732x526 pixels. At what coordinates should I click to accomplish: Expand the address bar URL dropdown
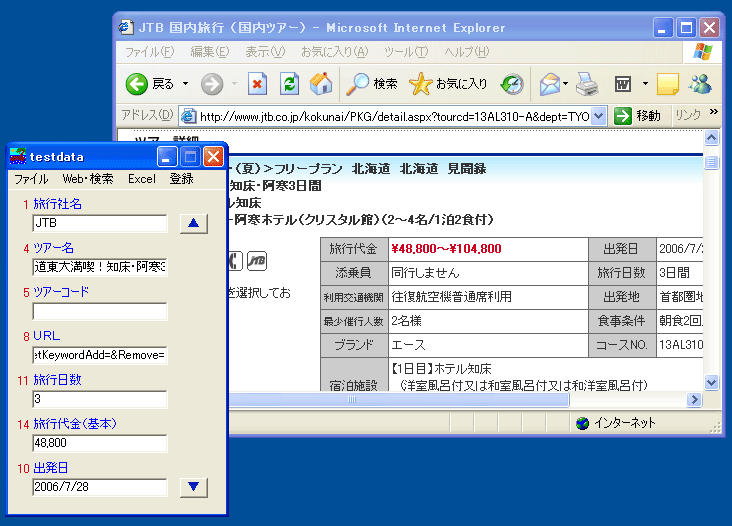[599, 116]
